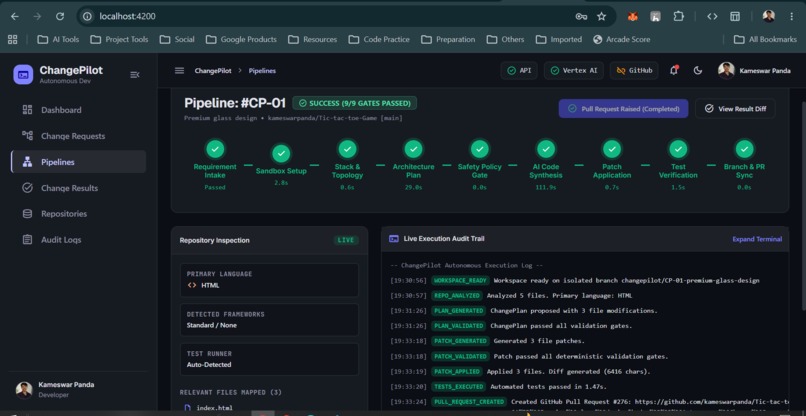Image resolution: width=806 pixels, height=416 pixels.
Task: Click the PLAN_GENERATED log tag
Action: tap(459, 311)
